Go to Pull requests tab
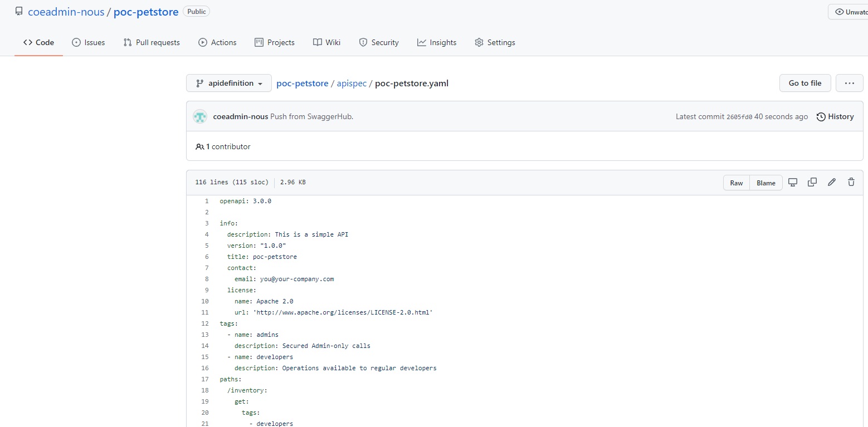 pyautogui.click(x=152, y=42)
